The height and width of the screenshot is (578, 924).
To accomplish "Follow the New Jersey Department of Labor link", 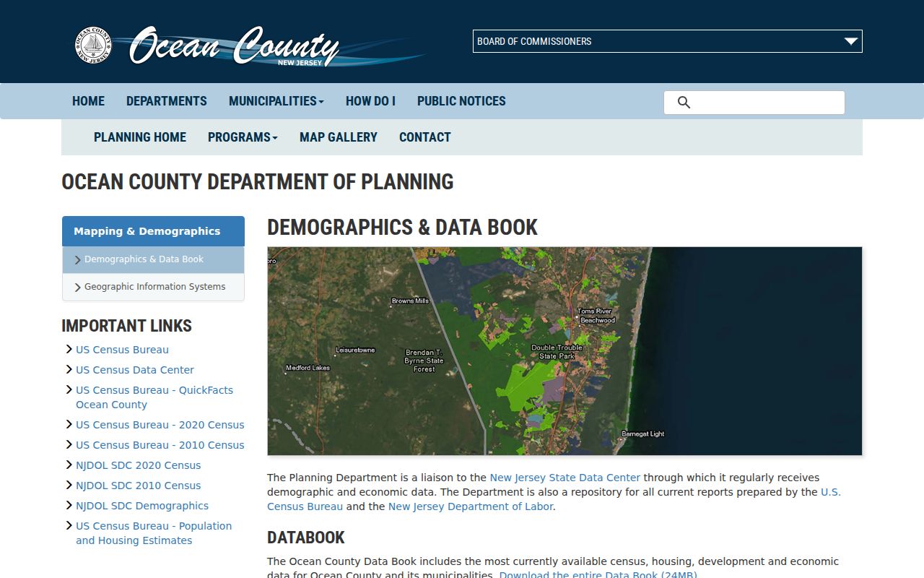I will (x=471, y=506).
